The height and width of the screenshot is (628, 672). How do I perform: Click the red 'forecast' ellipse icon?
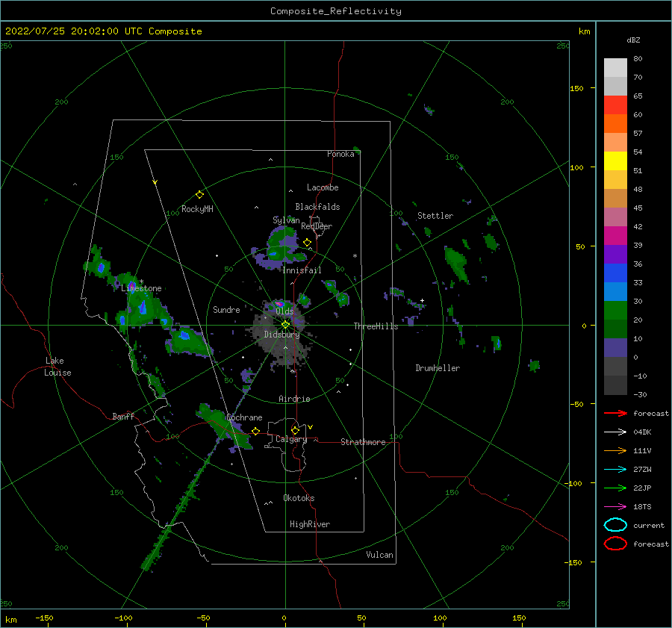(615, 544)
